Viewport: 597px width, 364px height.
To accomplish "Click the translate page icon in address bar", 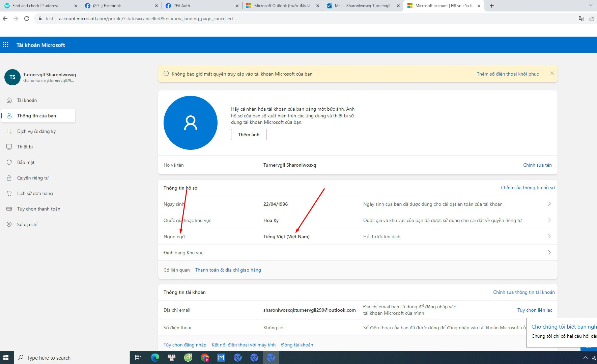I will coord(581,19).
